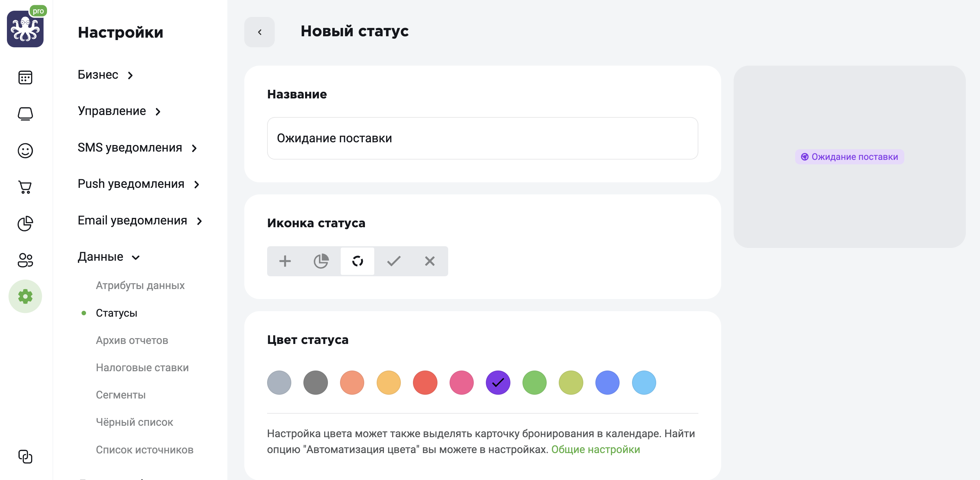Open the clients smiley face icon
The height and width of the screenshot is (480, 980).
point(25,151)
